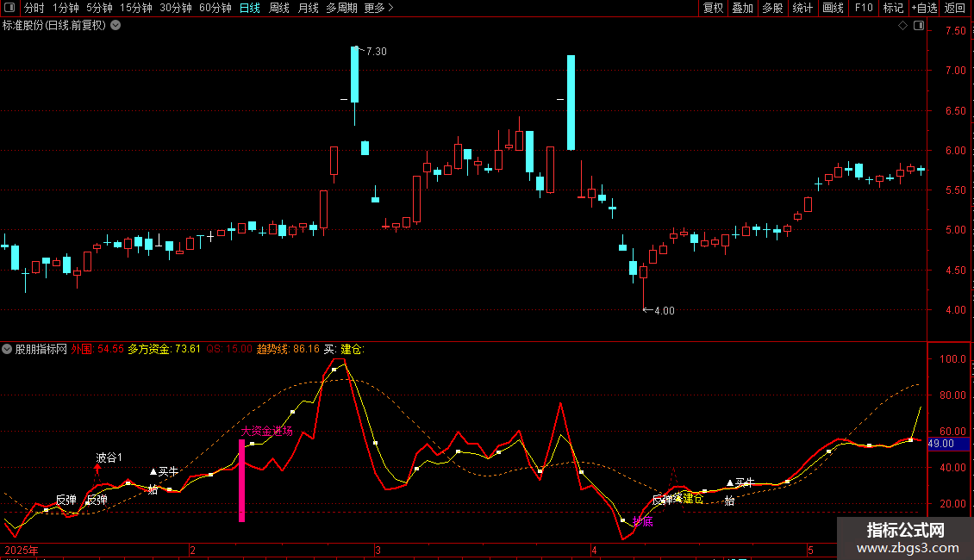
Task: Click the 股朋指标网 indicator name
Action: [41, 349]
